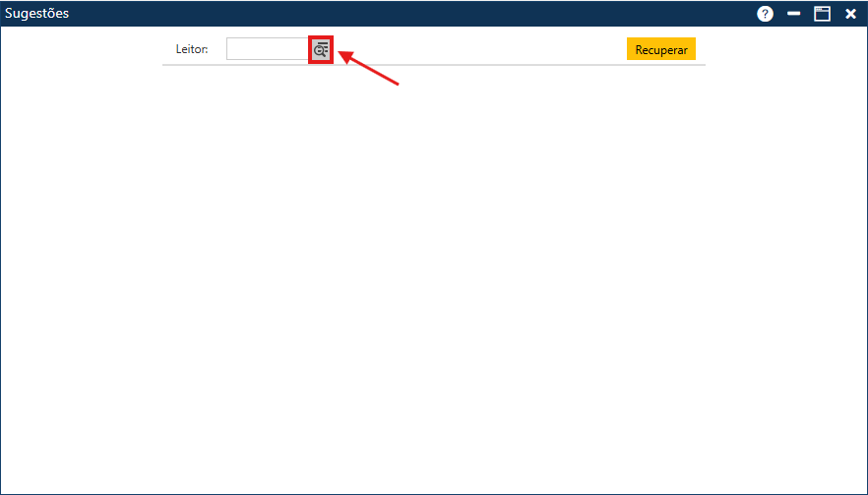Focus the Leitor text input field

(267, 49)
